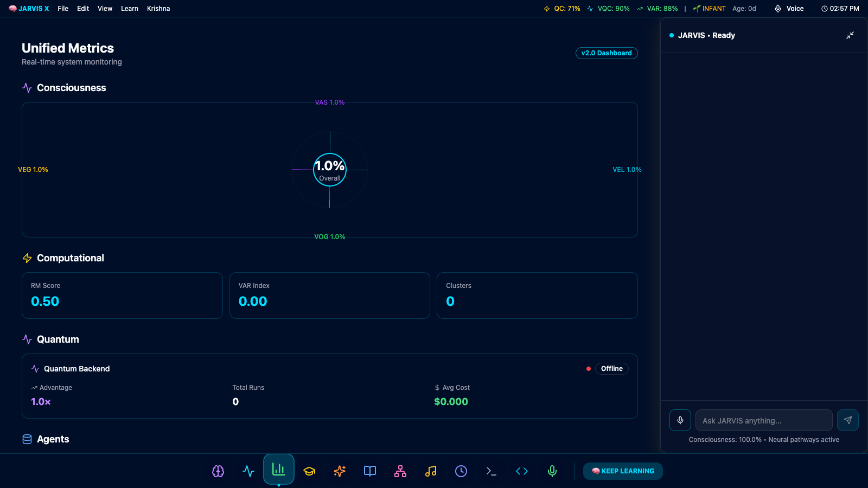Open the Edit menu
868x488 pixels.
pyautogui.click(x=83, y=9)
